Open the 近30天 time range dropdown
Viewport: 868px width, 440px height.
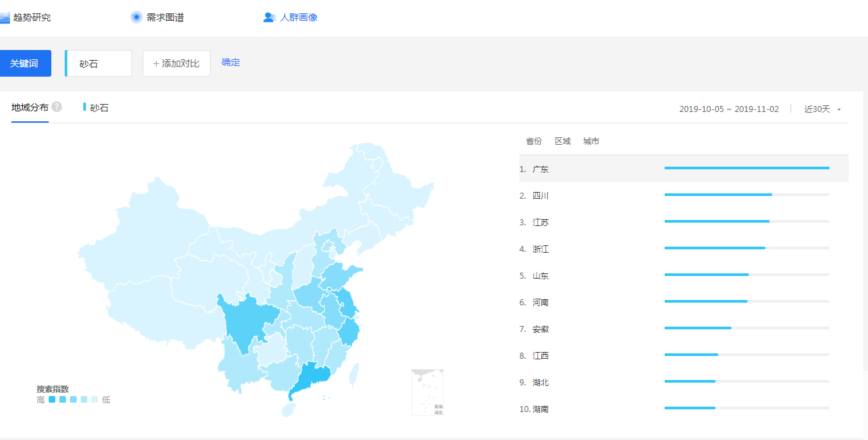(x=817, y=109)
